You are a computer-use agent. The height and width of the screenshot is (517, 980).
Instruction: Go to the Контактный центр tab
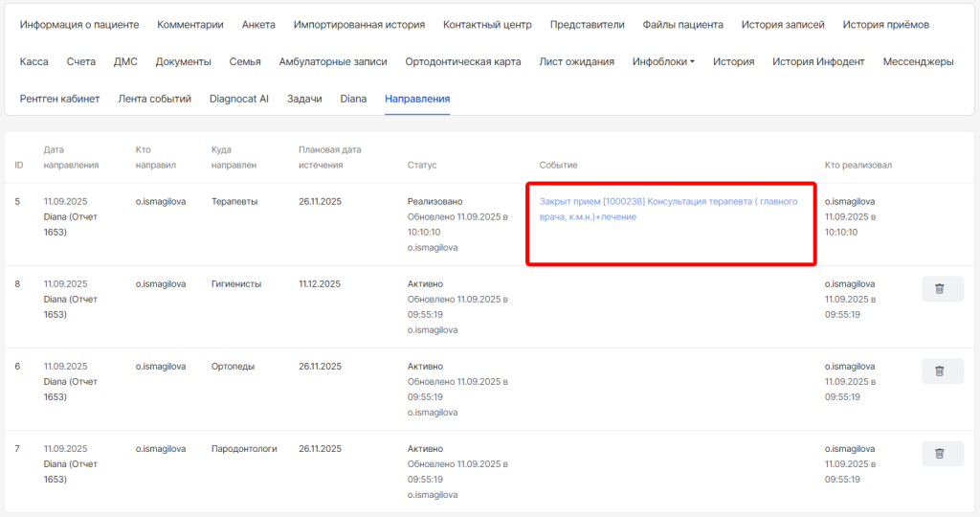point(487,25)
